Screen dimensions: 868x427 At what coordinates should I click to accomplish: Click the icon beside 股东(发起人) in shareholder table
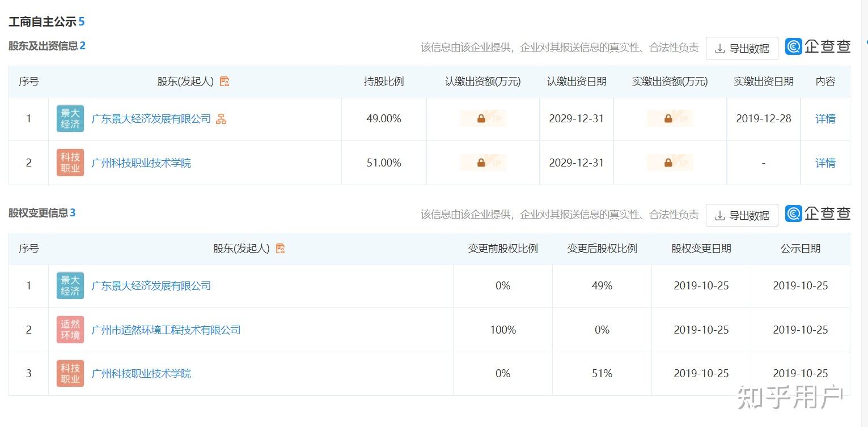point(225,82)
